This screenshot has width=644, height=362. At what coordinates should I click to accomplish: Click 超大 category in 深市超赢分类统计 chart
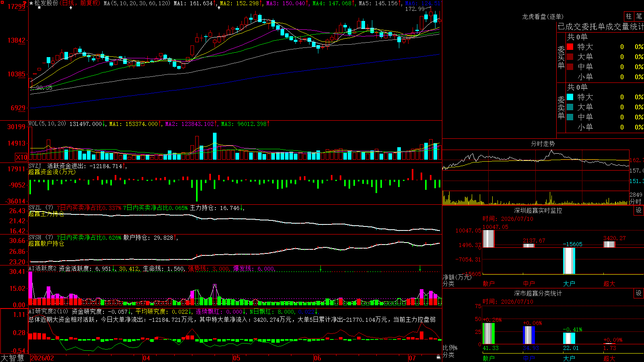[x=609, y=358]
